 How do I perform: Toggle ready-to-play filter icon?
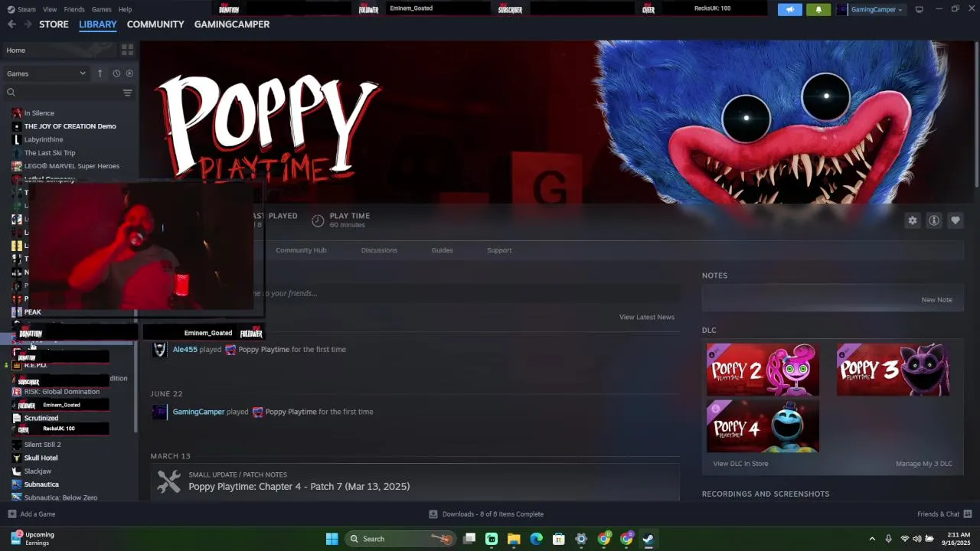click(129, 73)
